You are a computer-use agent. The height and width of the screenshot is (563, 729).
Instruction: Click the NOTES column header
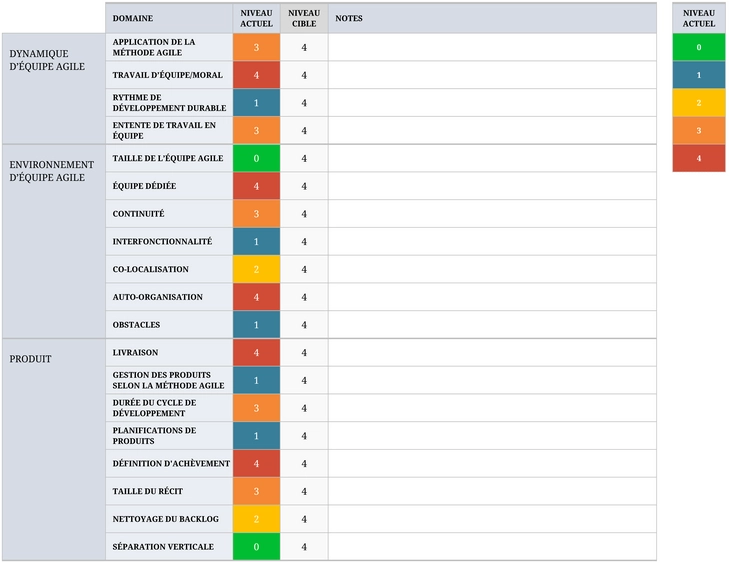(492, 18)
